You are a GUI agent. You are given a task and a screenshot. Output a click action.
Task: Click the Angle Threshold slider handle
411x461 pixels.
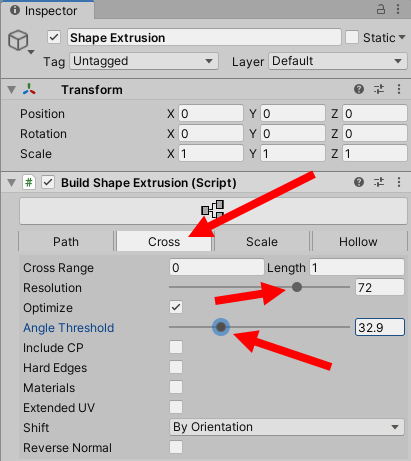pos(221,327)
